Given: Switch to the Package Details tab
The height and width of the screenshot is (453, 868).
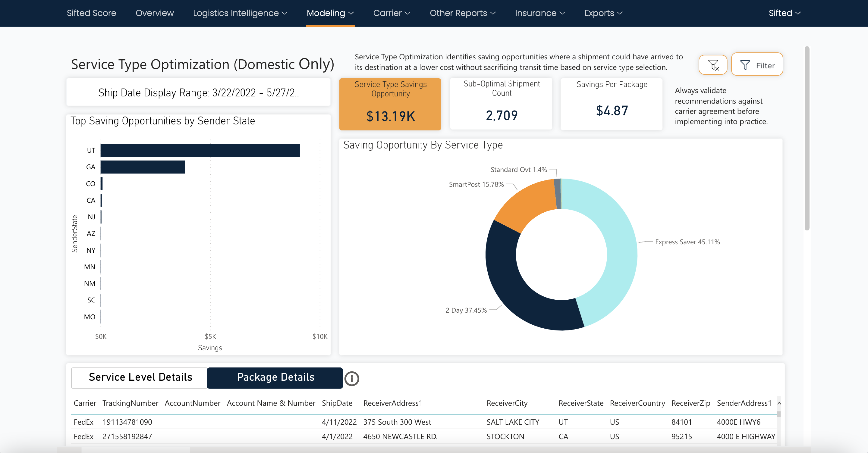Looking at the screenshot, I should click(275, 378).
